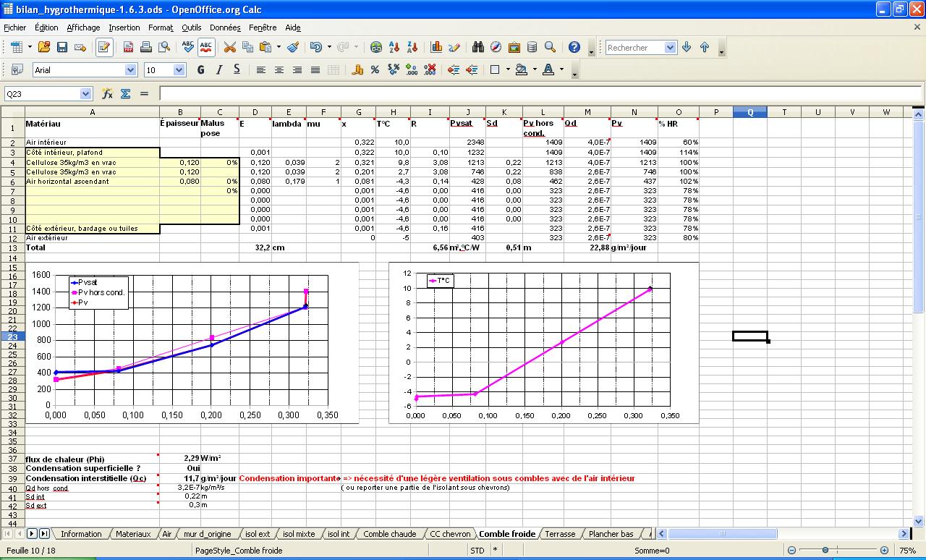
Task: Add a decimal place
Action: coord(412,69)
